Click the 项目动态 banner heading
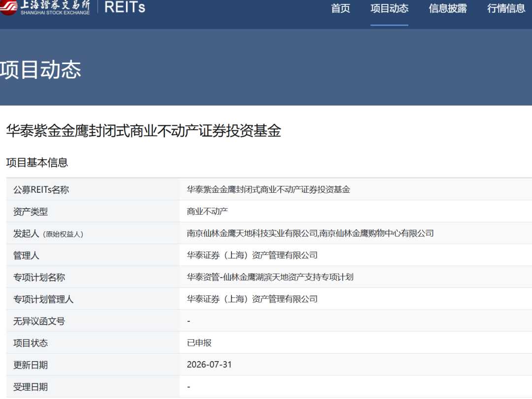 pos(40,70)
